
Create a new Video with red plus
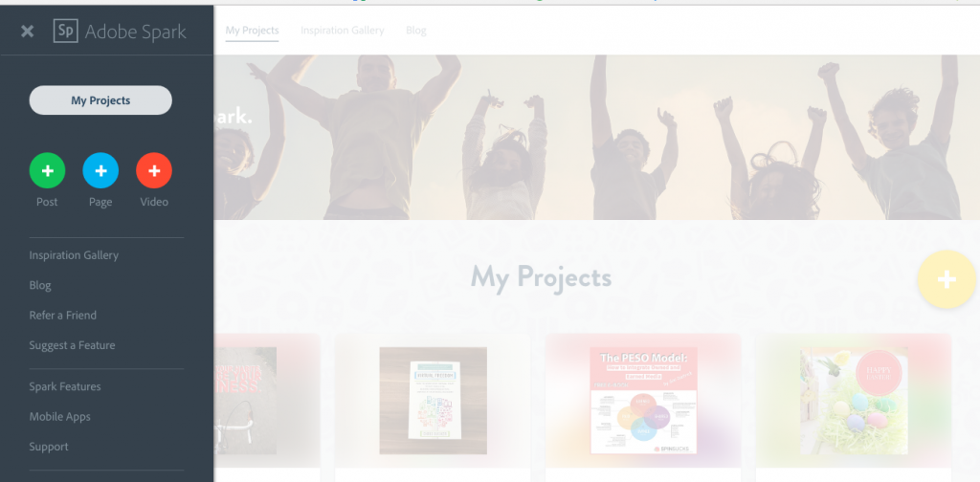[x=154, y=170]
